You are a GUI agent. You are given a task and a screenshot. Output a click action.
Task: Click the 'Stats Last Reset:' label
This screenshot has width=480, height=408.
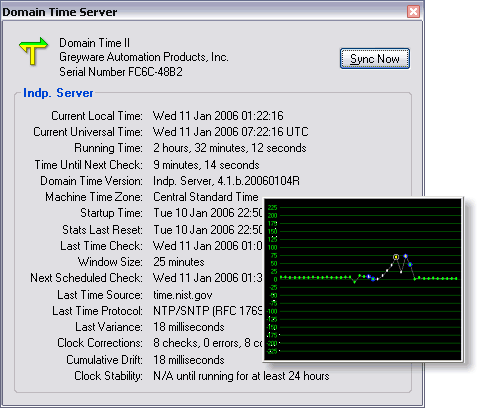pyautogui.click(x=102, y=230)
